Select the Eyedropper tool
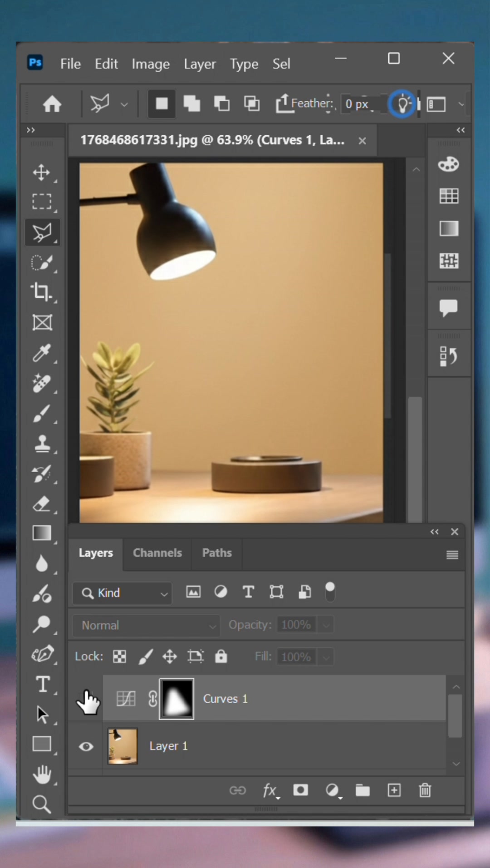Viewport: 490px width, 868px height. pos(42,353)
